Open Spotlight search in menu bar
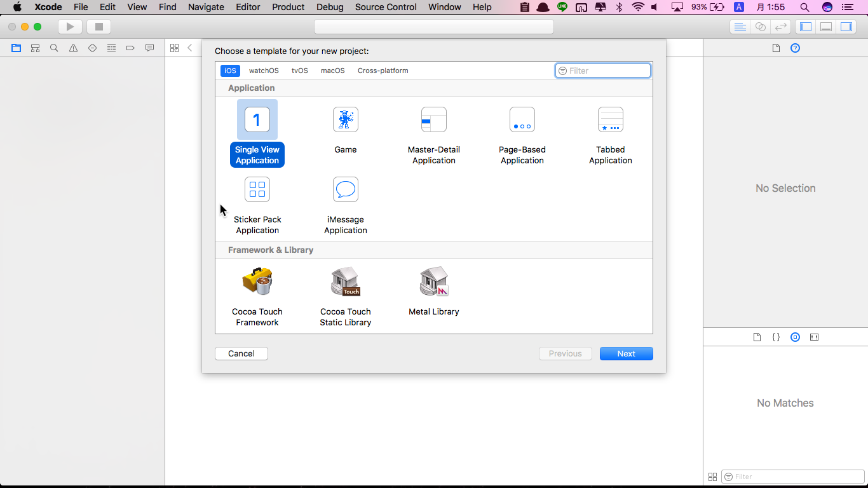This screenshot has width=868, height=488. (804, 7)
